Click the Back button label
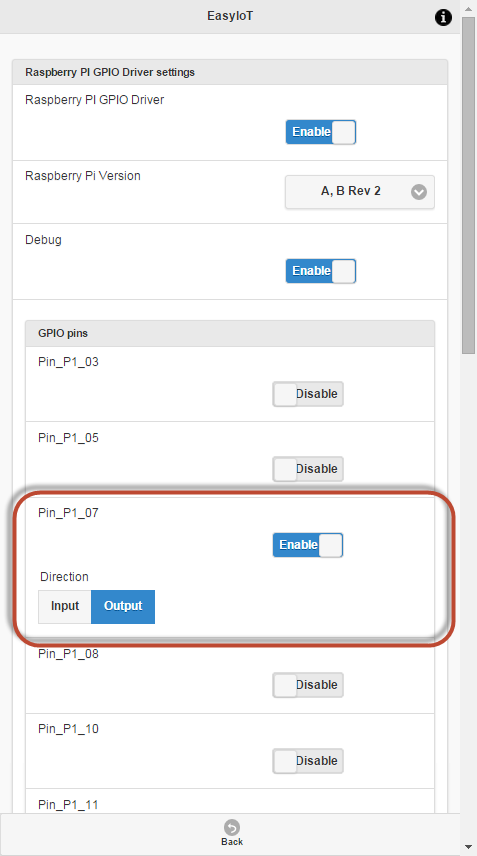This screenshot has height=856, width=477. pos(232,841)
